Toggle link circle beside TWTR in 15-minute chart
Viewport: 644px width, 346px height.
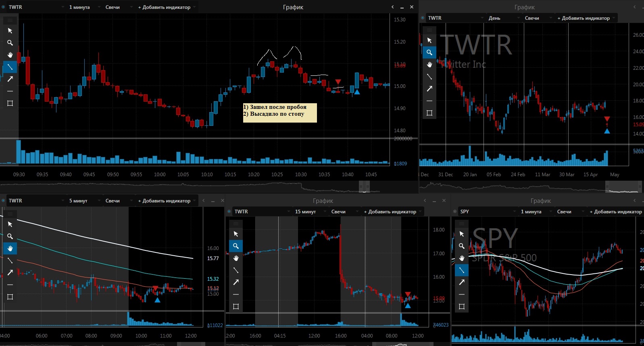click(229, 212)
